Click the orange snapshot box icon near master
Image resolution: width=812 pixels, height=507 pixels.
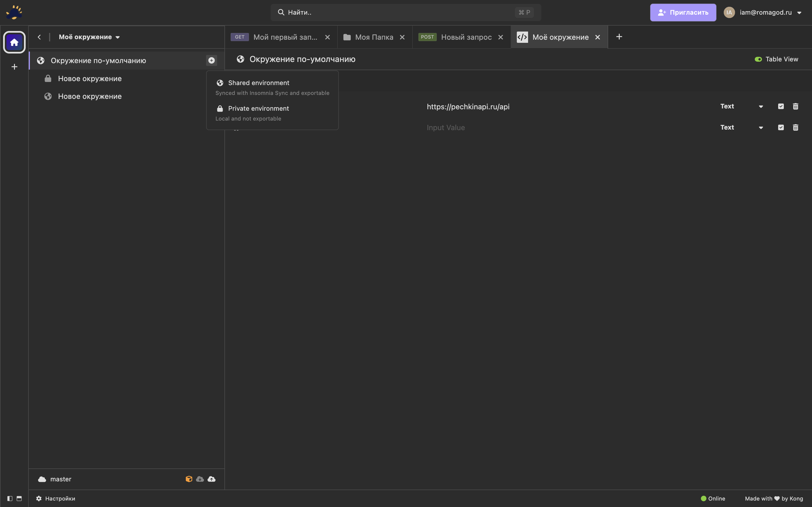pyautogui.click(x=189, y=479)
